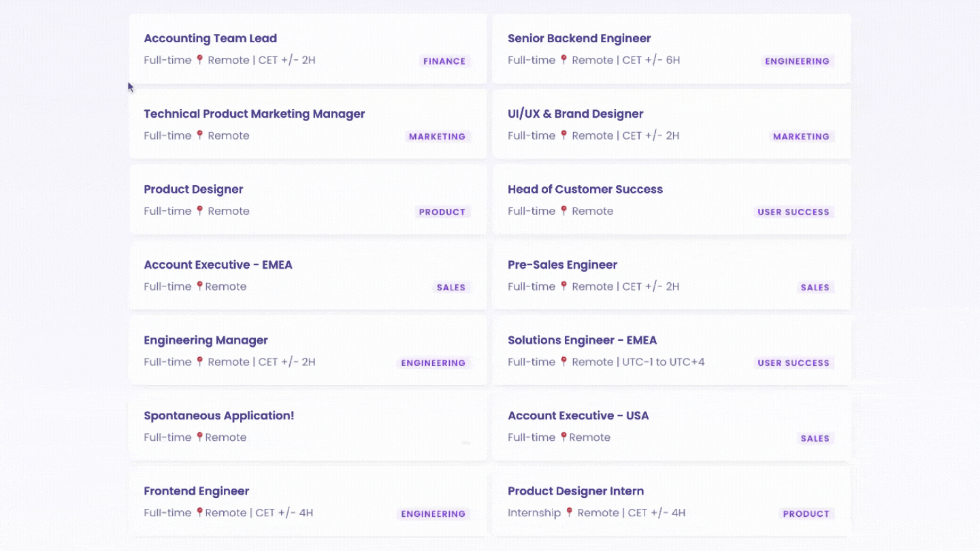Screen dimensions: 980x551
Task: Click the USER SUCCESS tag on Head of Customer Success
Action: pyautogui.click(x=793, y=212)
